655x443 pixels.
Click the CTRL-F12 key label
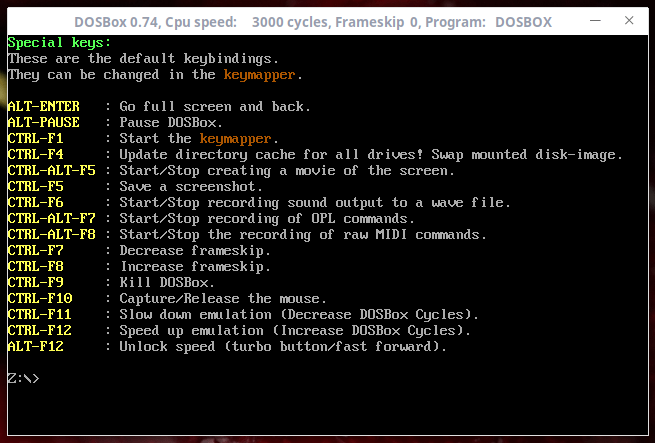point(39,331)
